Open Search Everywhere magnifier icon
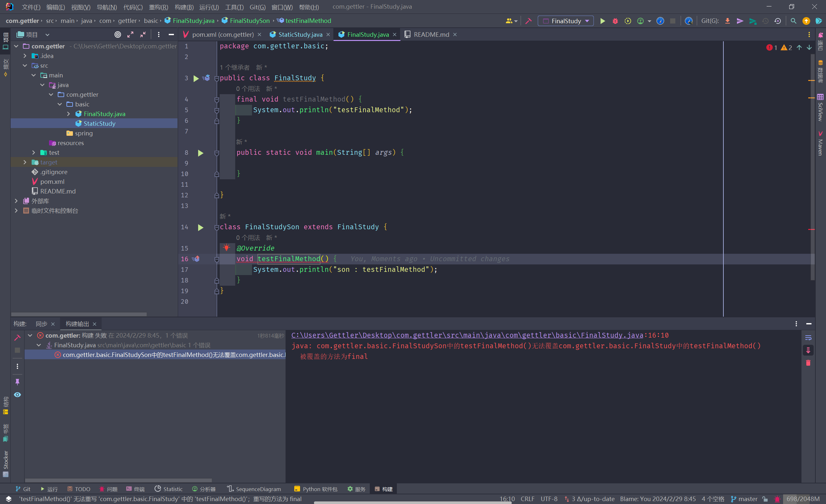 pyautogui.click(x=793, y=21)
